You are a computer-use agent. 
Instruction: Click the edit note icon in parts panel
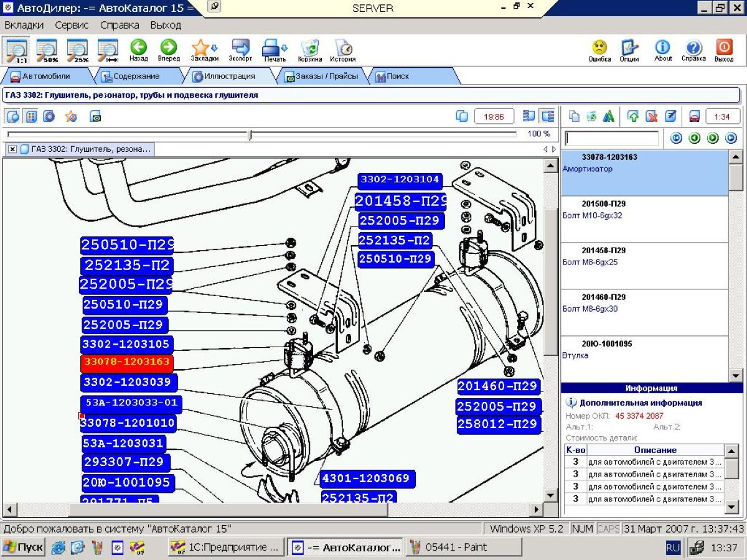click(x=670, y=116)
